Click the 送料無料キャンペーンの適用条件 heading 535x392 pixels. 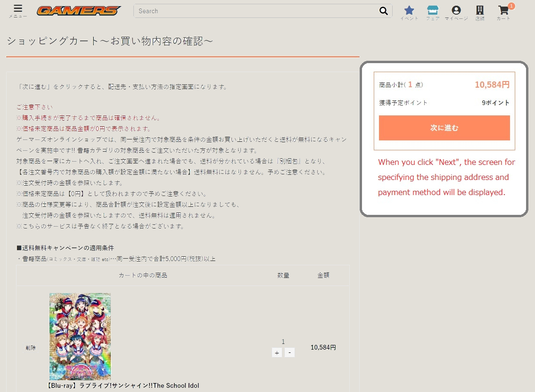(x=65, y=248)
